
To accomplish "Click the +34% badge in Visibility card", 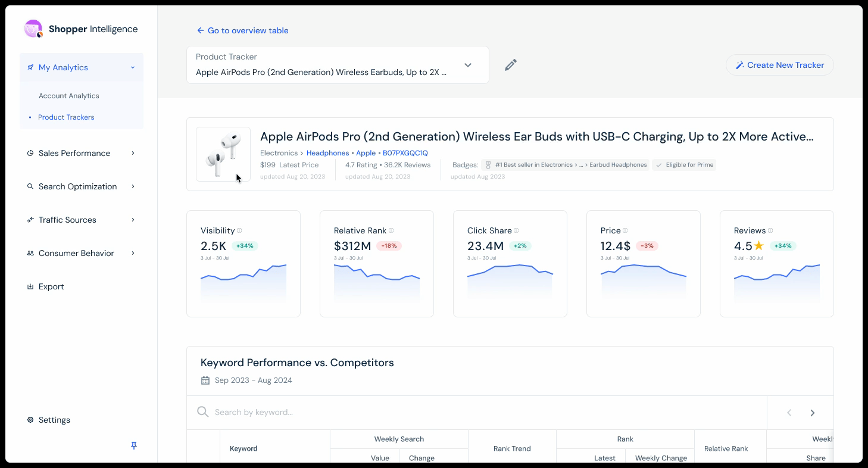I will point(245,246).
